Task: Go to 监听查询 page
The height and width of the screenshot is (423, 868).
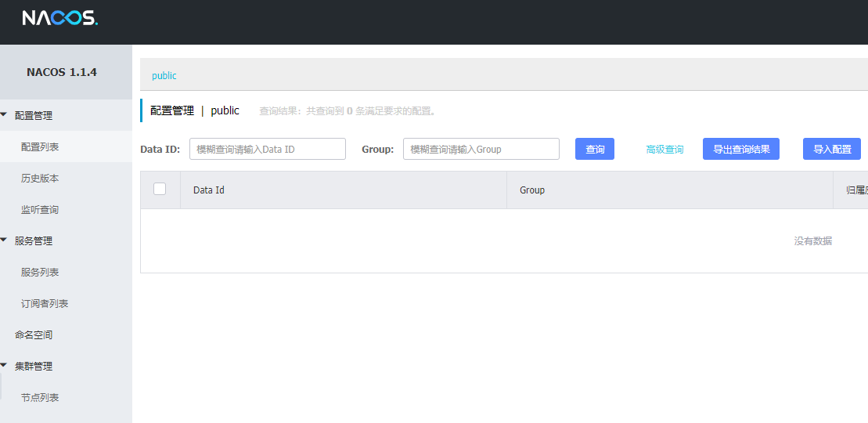Action: [x=40, y=210]
